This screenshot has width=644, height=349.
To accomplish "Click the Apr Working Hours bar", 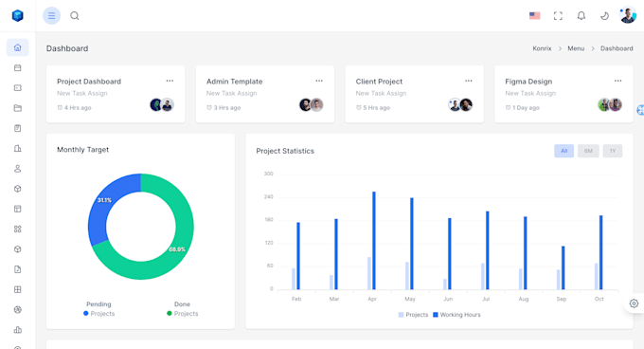I will click(x=374, y=241).
